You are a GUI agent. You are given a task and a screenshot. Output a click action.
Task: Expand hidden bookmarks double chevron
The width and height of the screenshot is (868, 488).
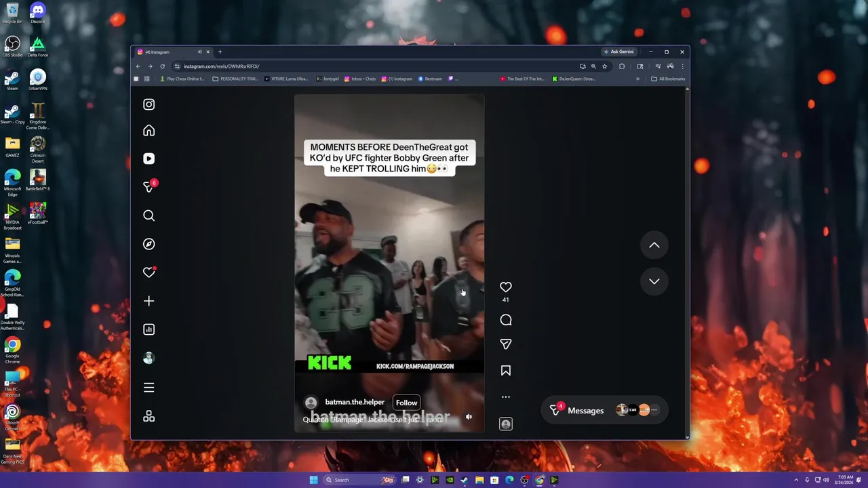click(x=637, y=79)
